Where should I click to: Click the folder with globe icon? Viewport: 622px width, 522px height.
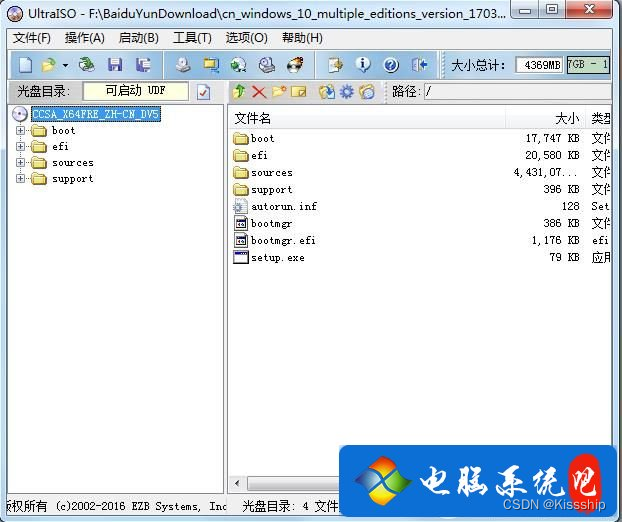pyautogui.click(x=367, y=92)
